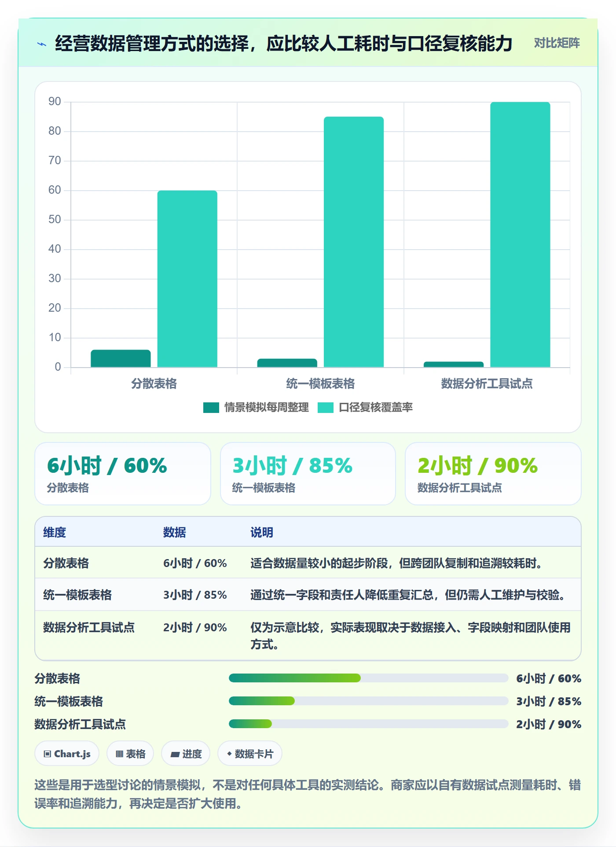Click the 分散表格 label beside the progress bar
The image size is (616, 847).
tap(57, 678)
